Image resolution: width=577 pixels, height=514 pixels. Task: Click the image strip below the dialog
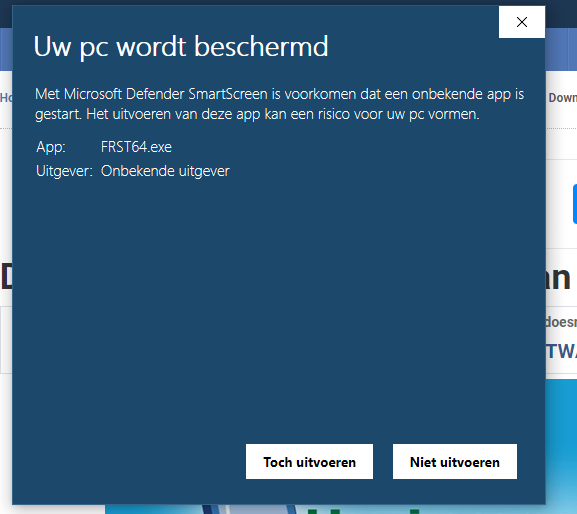[325, 509]
